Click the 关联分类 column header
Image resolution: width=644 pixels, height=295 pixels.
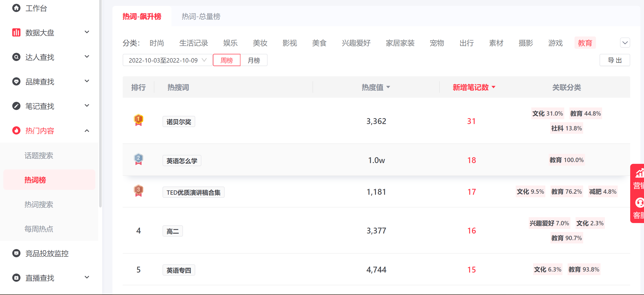[x=567, y=87]
